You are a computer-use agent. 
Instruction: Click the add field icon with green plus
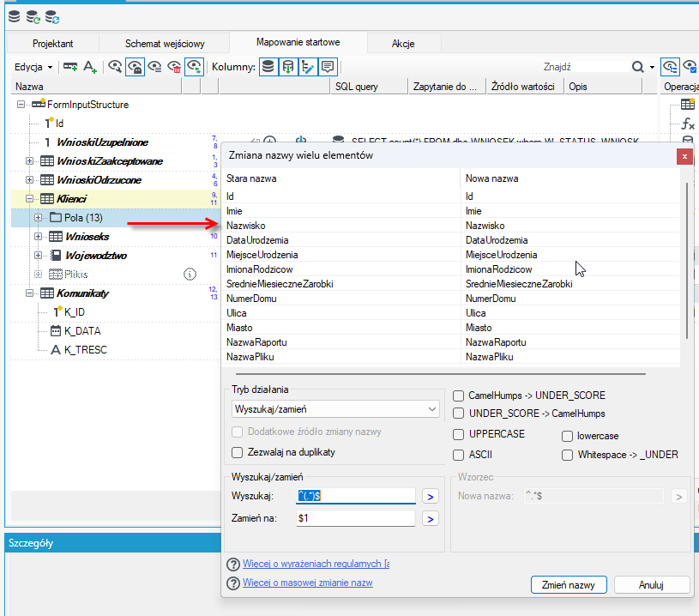(70, 67)
